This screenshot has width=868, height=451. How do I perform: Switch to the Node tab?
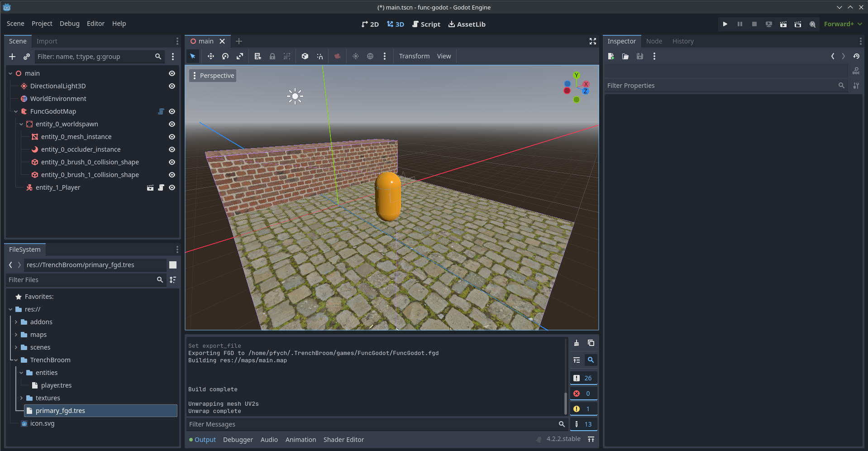pyautogui.click(x=654, y=41)
